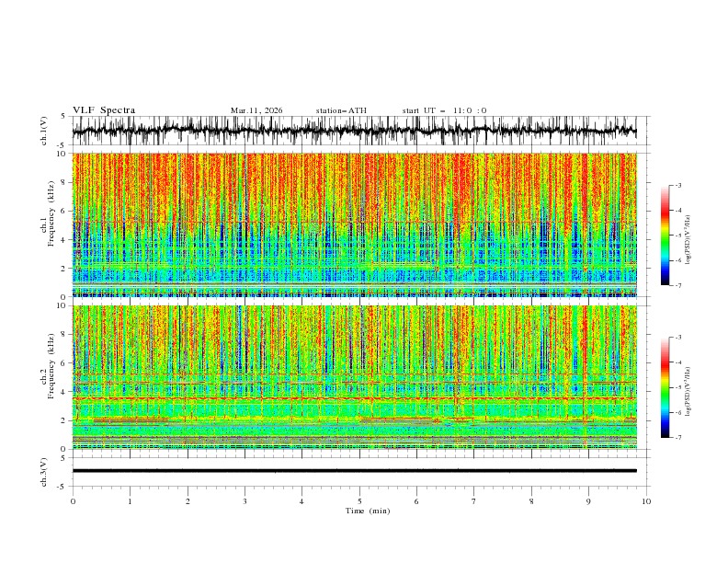This screenshot has height=563, width=728.
Task: Select the date text "Mar.11, 2026"
Action: (x=256, y=110)
